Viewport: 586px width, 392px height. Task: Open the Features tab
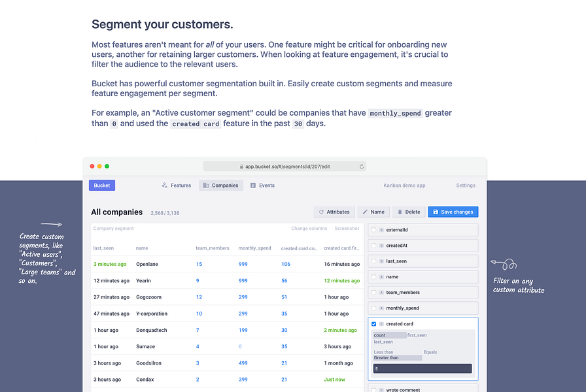tap(177, 185)
